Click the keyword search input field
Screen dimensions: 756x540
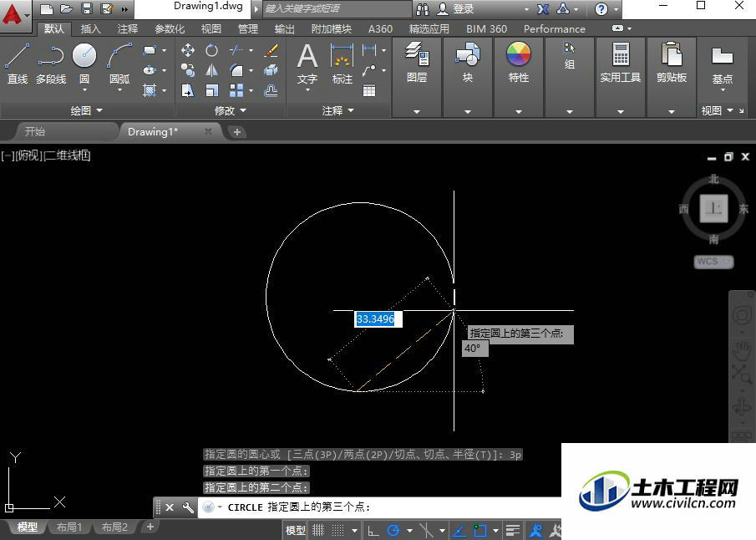click(x=337, y=8)
